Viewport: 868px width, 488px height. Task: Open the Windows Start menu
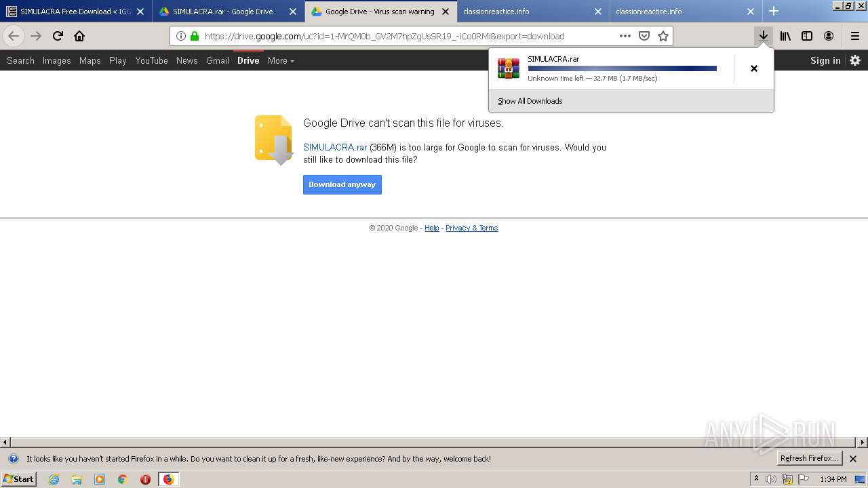19,479
